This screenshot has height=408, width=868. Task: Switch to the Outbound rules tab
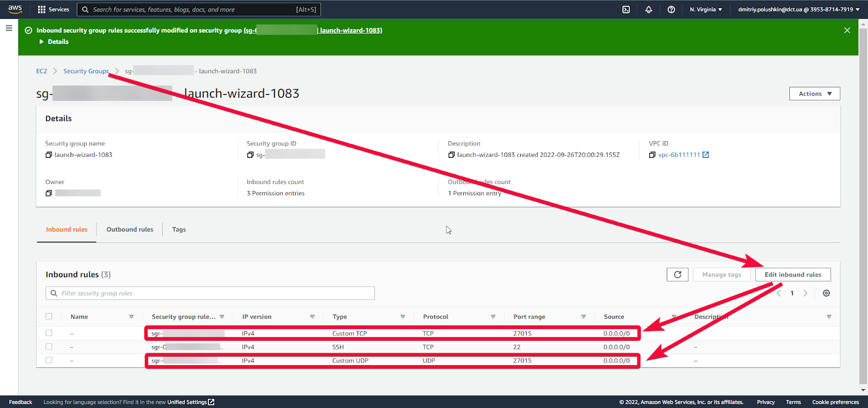pos(130,229)
